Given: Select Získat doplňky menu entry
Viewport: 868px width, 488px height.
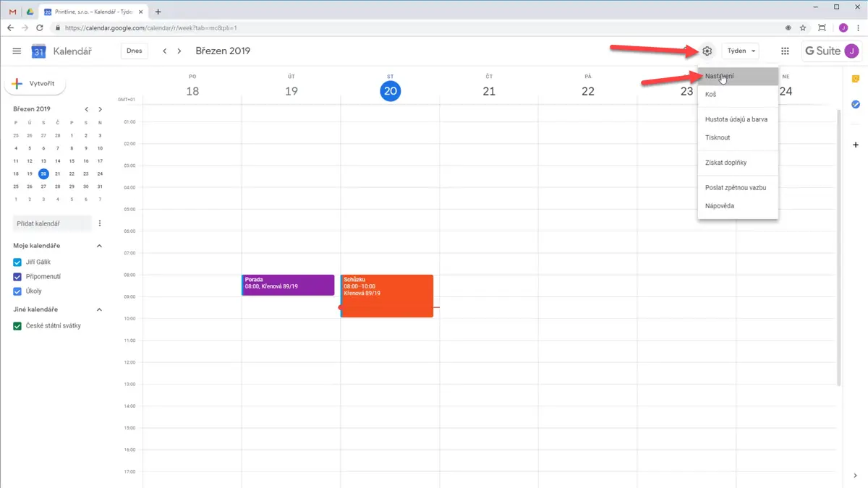Looking at the screenshot, I should coord(738,163).
